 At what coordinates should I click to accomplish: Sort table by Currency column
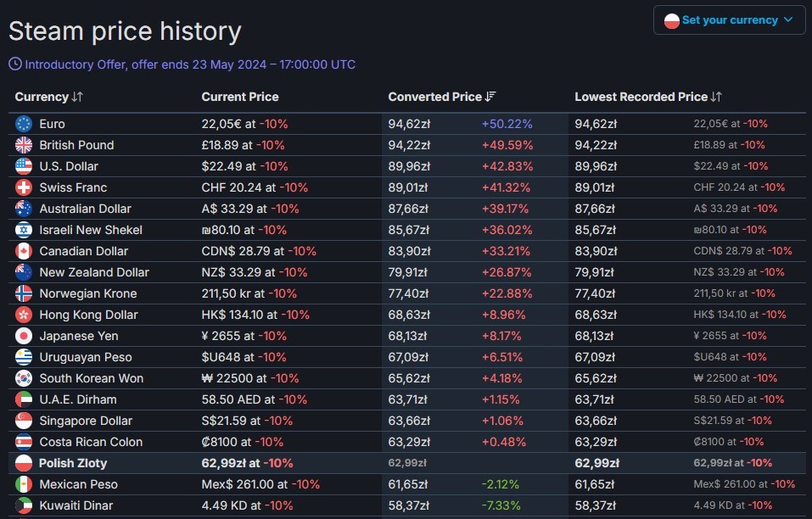tap(48, 97)
